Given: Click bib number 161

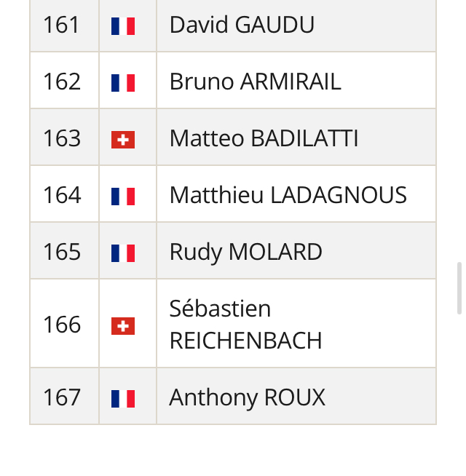Looking at the screenshot, I should (x=62, y=25).
